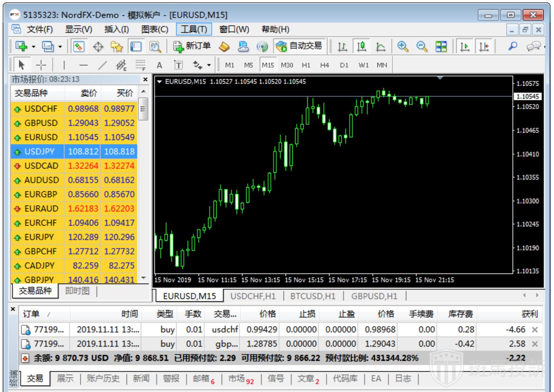Switch to the BTCUSD,H1 chart tab
This screenshot has width=554, height=392.
pyautogui.click(x=313, y=296)
